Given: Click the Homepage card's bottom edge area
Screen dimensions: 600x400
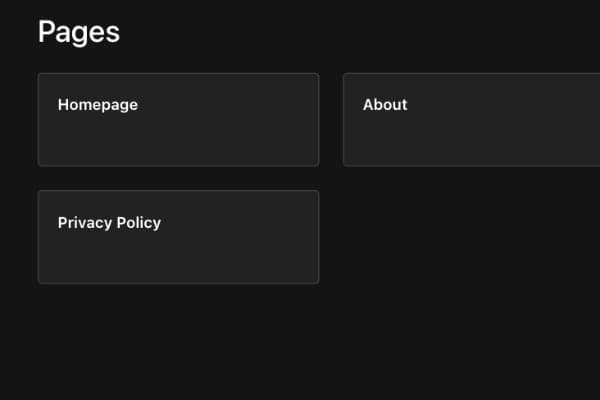Looking at the screenshot, I should tap(178, 158).
